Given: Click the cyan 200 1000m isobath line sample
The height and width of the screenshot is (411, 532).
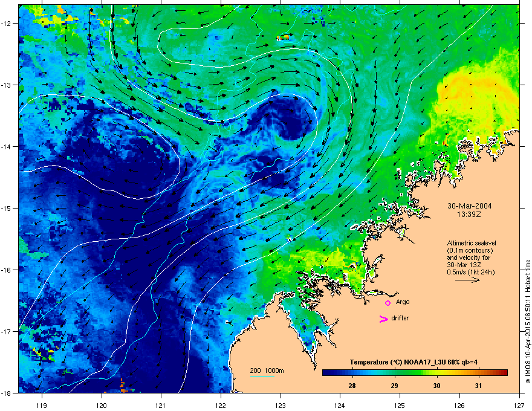Looking at the screenshot, I should (x=262, y=376).
